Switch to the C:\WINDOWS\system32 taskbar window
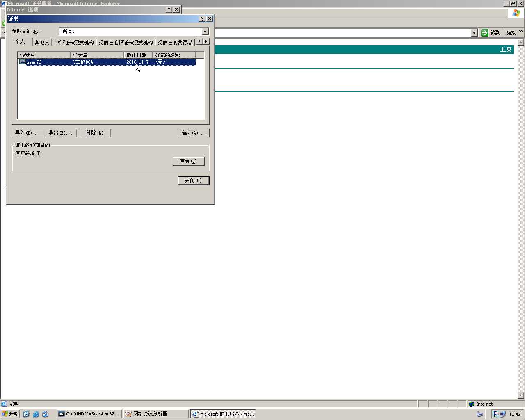The width and height of the screenshot is (525, 420). [89, 414]
